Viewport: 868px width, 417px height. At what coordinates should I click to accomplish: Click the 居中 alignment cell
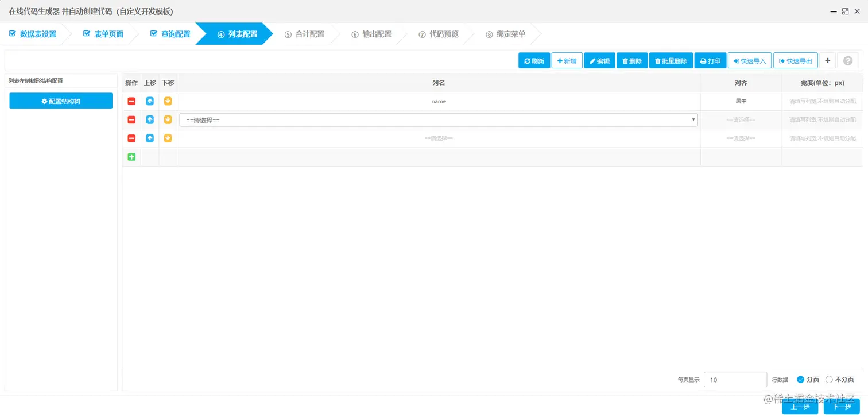coord(741,101)
